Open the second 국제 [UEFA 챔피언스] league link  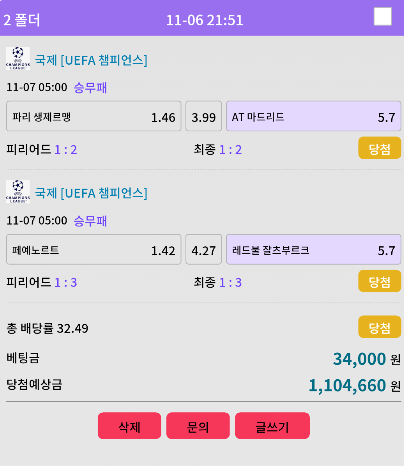[x=91, y=193]
